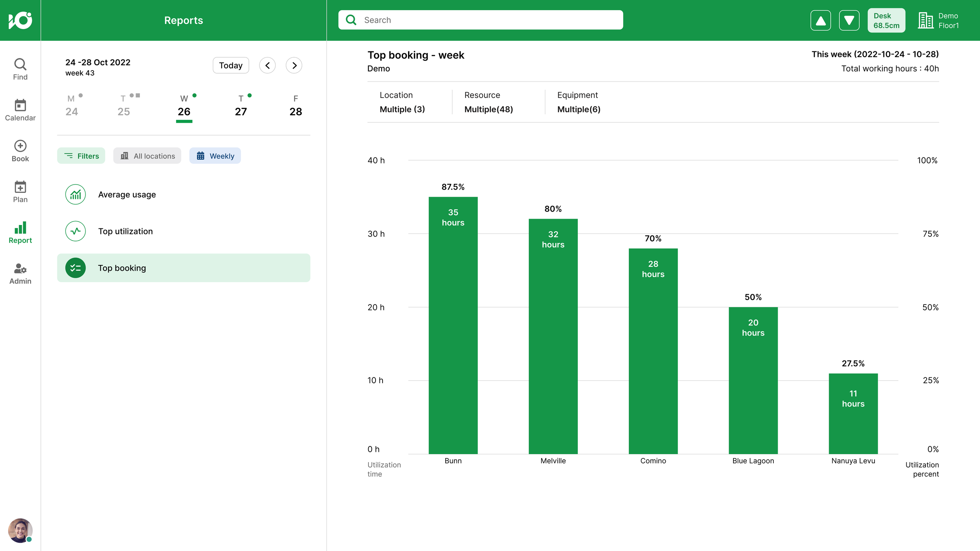
Task: Open the Find sidebar icon
Action: tap(20, 69)
